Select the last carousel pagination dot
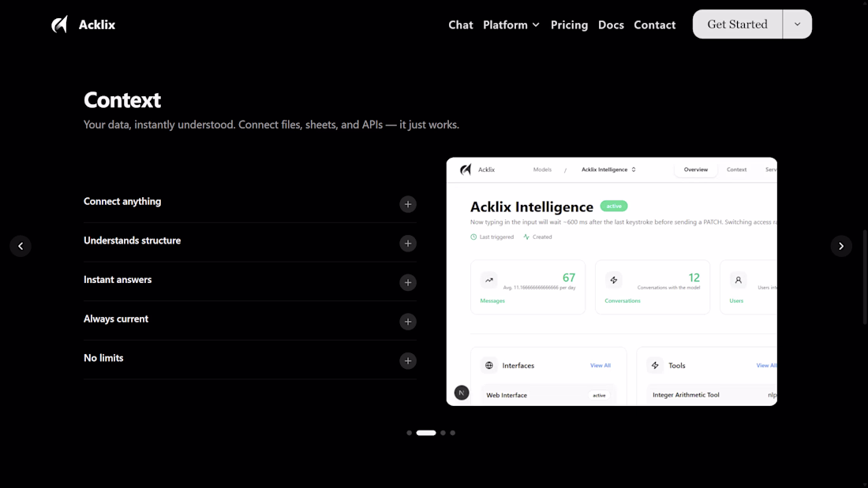Image resolution: width=868 pixels, height=488 pixels. tap(452, 433)
